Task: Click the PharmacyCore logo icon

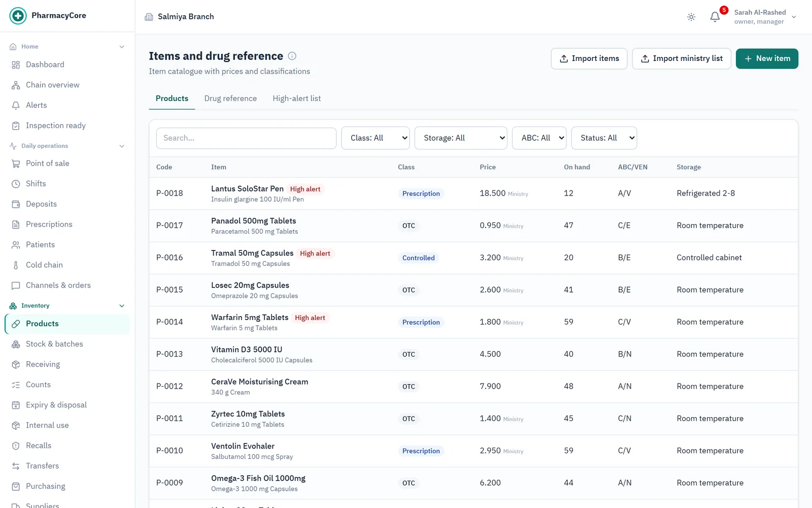Action: coord(18,16)
